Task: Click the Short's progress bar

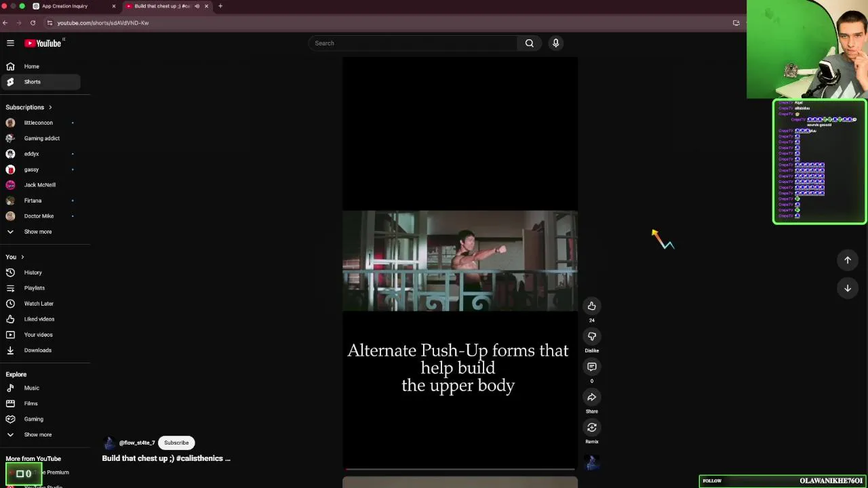Action: [460, 469]
